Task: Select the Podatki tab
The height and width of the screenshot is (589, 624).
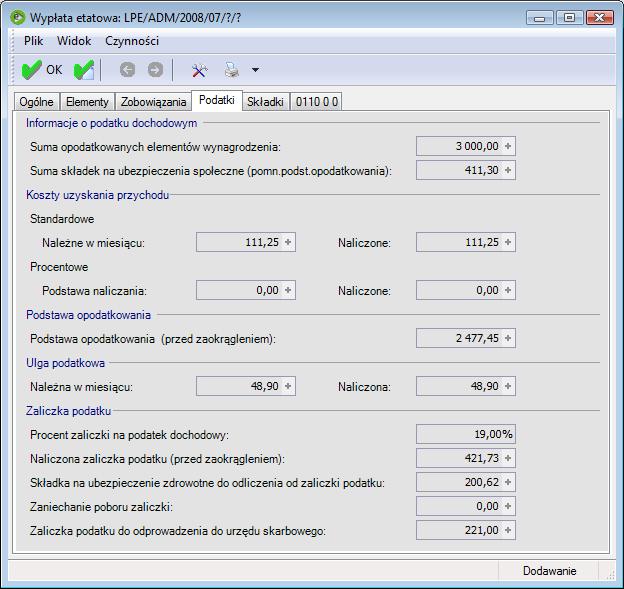Action: click(x=217, y=100)
